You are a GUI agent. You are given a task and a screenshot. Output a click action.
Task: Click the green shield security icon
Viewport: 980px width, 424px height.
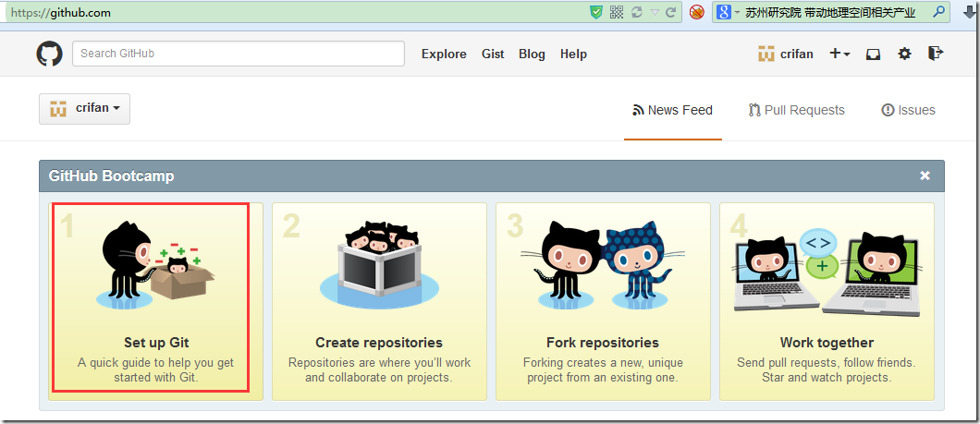pyautogui.click(x=596, y=12)
